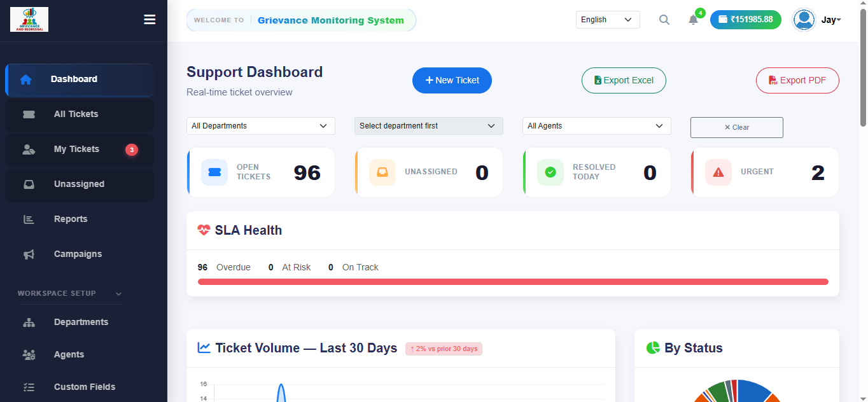The height and width of the screenshot is (402, 868).
Task: Go to Dashboard in sidebar
Action: point(80,80)
